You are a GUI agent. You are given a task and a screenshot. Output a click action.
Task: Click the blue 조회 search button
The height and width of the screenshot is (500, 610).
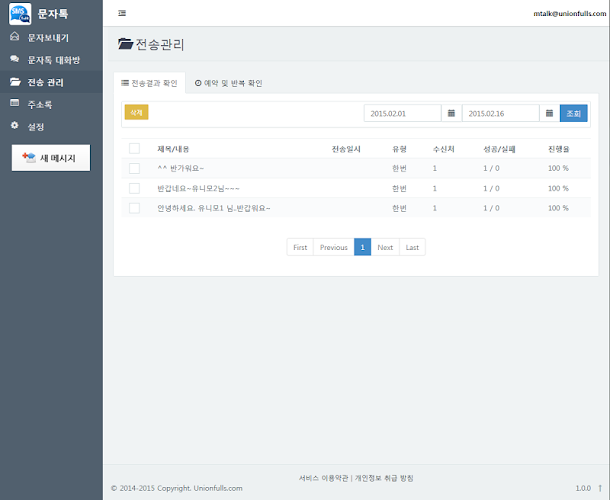573,113
